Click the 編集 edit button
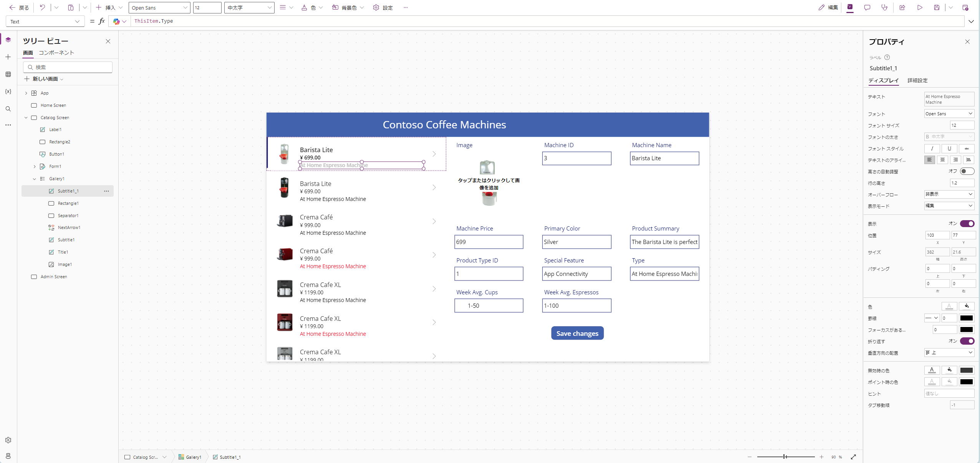Viewport: 980px width, 463px height. tap(828, 8)
